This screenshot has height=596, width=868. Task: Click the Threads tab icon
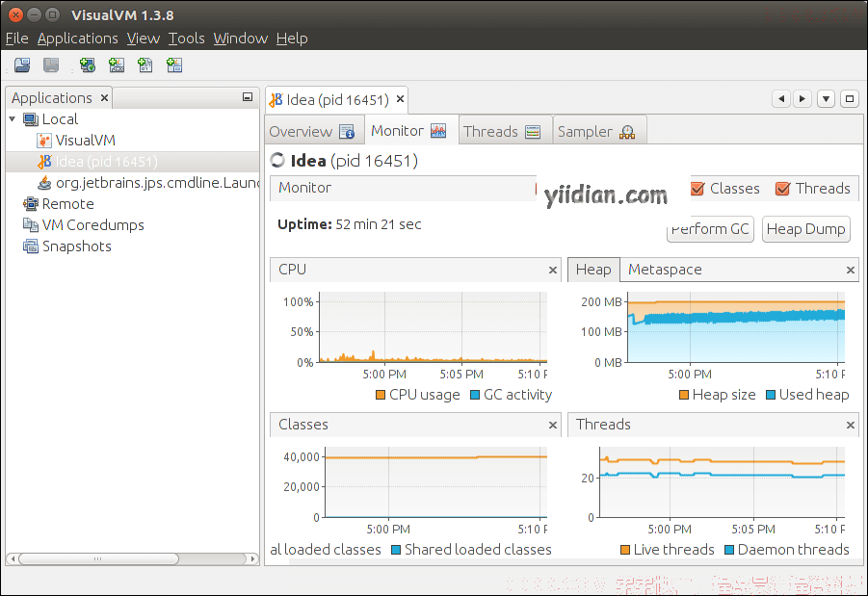(533, 132)
